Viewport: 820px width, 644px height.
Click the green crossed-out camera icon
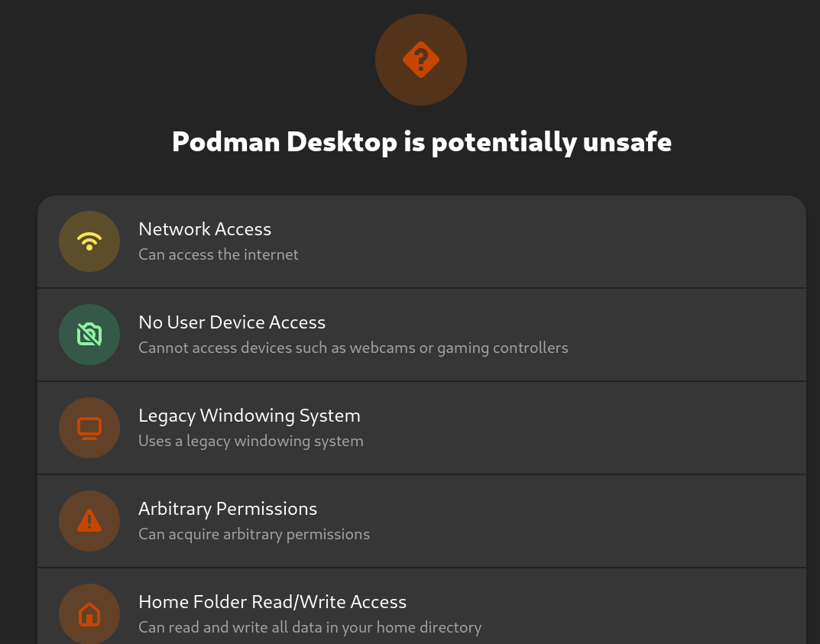pos(89,335)
